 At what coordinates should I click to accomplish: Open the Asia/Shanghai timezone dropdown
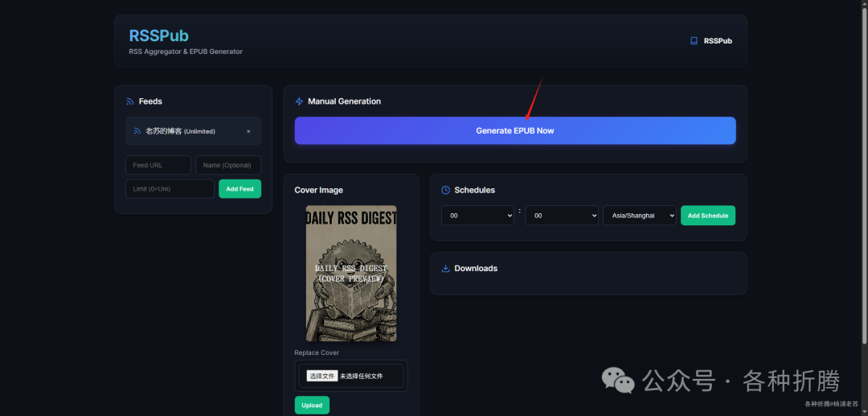[640, 216]
